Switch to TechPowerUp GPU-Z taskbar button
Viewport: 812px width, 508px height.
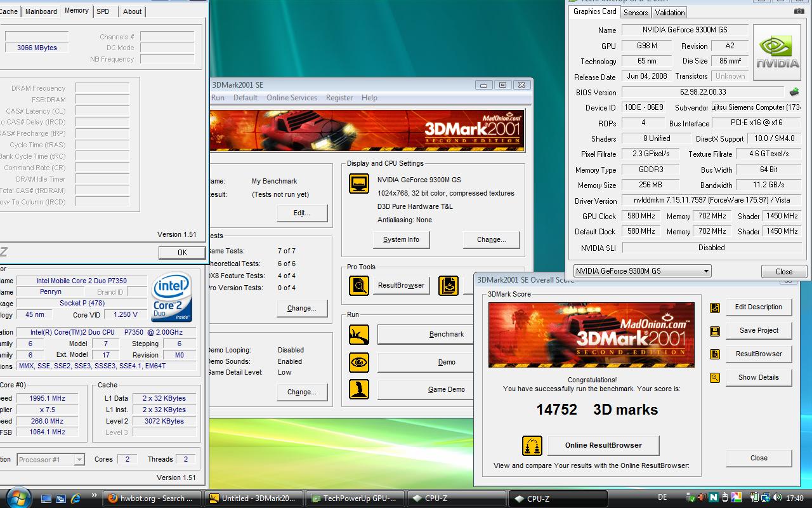point(355,498)
